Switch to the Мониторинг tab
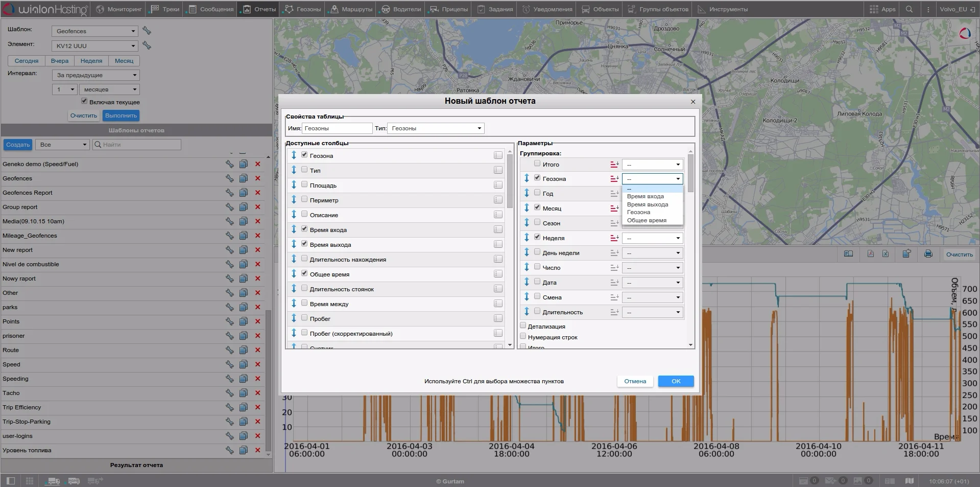980x487 pixels. [x=119, y=9]
